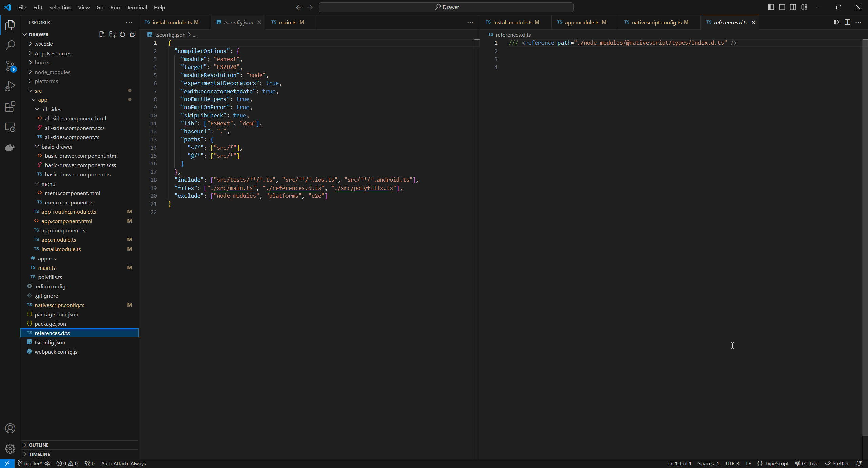Open Source Control view with badge
The height and width of the screenshot is (468, 868).
click(10, 66)
